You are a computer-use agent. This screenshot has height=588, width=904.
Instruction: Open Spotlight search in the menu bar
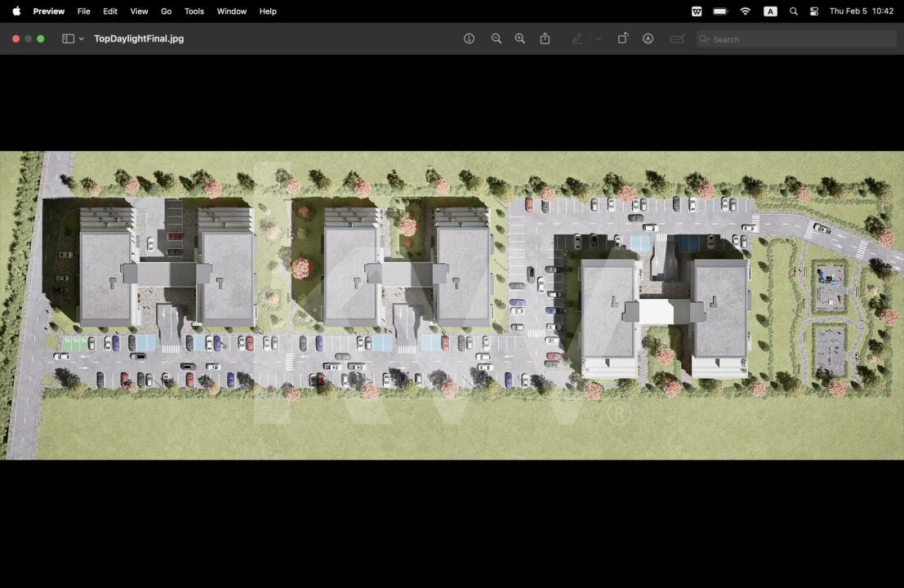(793, 11)
